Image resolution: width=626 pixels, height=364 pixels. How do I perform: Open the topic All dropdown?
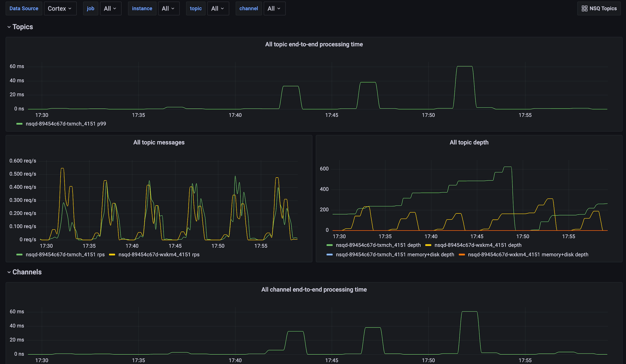(218, 8)
